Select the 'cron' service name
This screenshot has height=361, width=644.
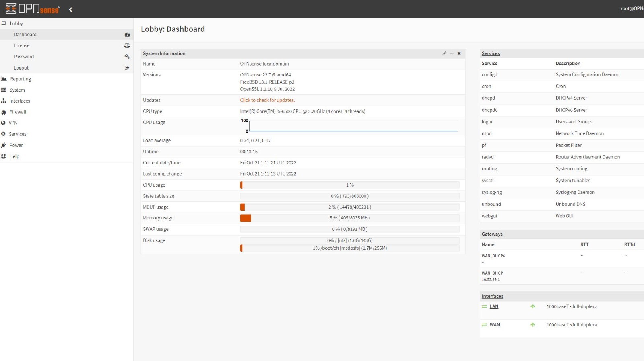click(x=486, y=86)
